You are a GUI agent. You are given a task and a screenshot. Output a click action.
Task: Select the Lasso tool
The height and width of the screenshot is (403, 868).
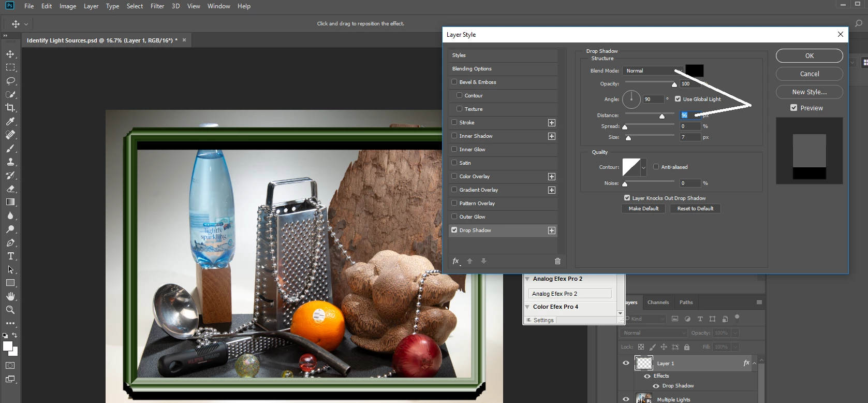pyautogui.click(x=10, y=81)
